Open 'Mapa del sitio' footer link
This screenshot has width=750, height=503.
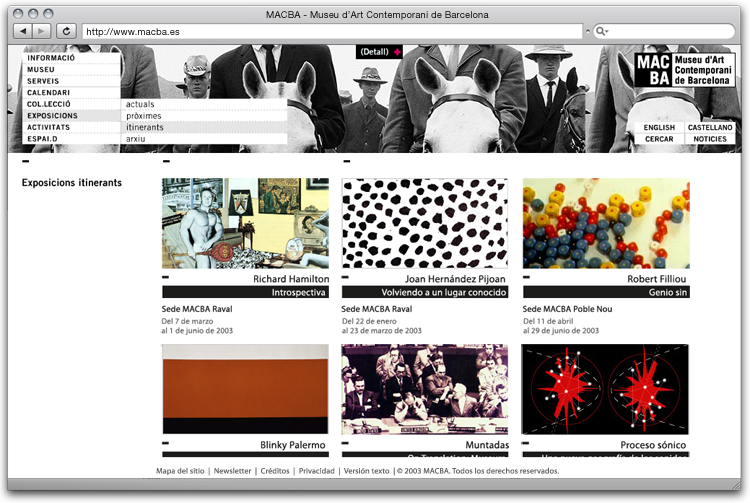tap(180, 471)
